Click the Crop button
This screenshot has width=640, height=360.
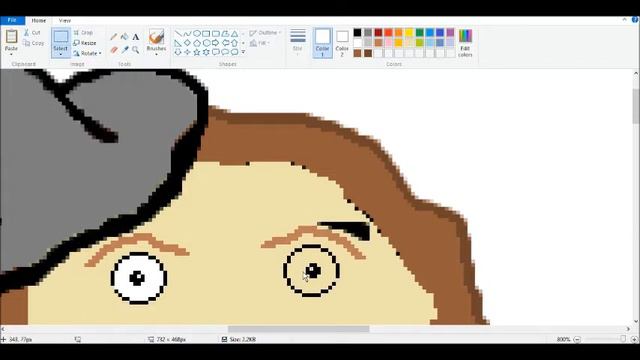coord(83,33)
